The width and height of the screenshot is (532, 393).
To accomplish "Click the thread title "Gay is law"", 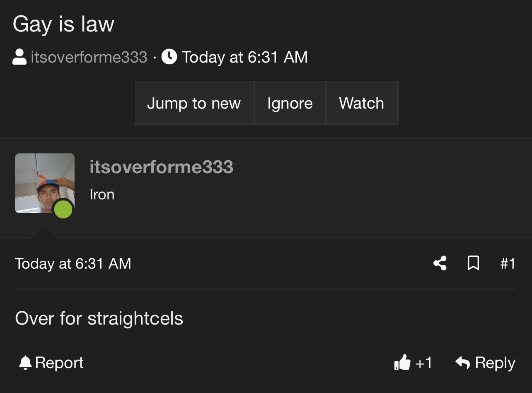I will click(x=63, y=24).
